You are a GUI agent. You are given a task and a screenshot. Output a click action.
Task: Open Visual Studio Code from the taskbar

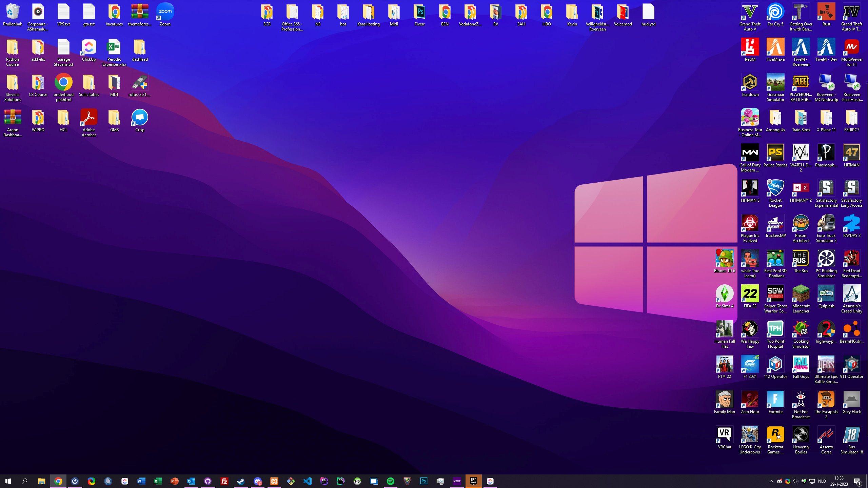coord(307,481)
